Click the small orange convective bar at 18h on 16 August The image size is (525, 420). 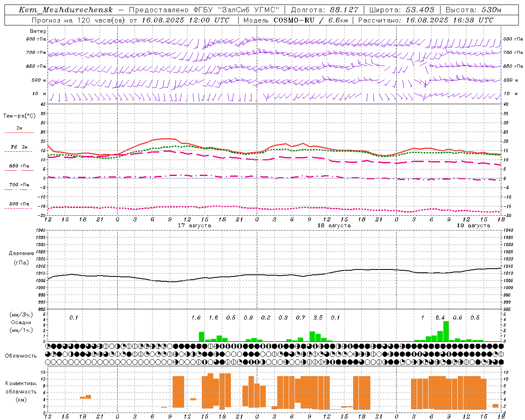click(x=82, y=397)
